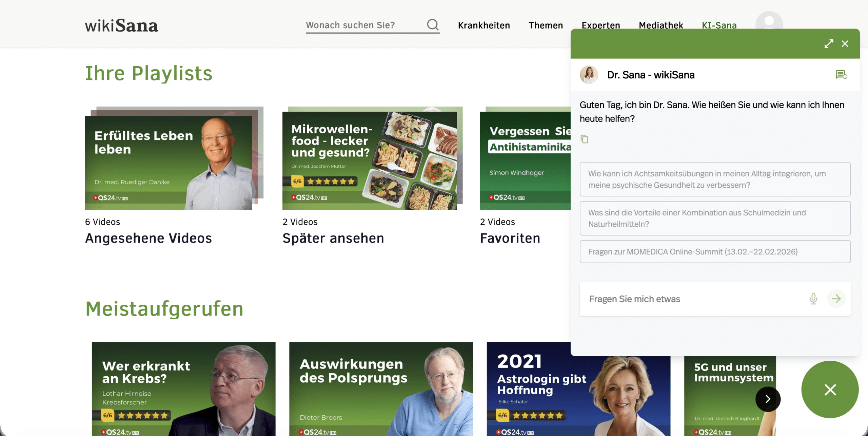Go to wikiSana homepage logo
Image resolution: width=868 pixels, height=436 pixels.
click(121, 25)
